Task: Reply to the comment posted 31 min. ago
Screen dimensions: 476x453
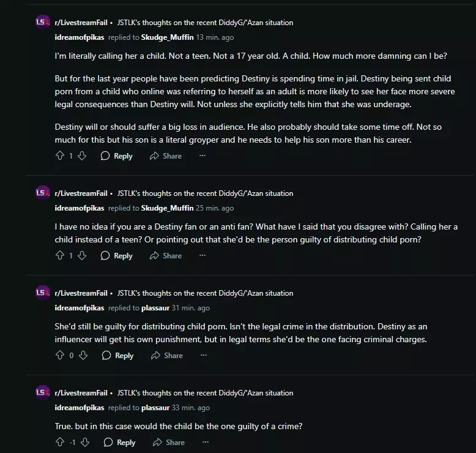Action: pyautogui.click(x=118, y=355)
